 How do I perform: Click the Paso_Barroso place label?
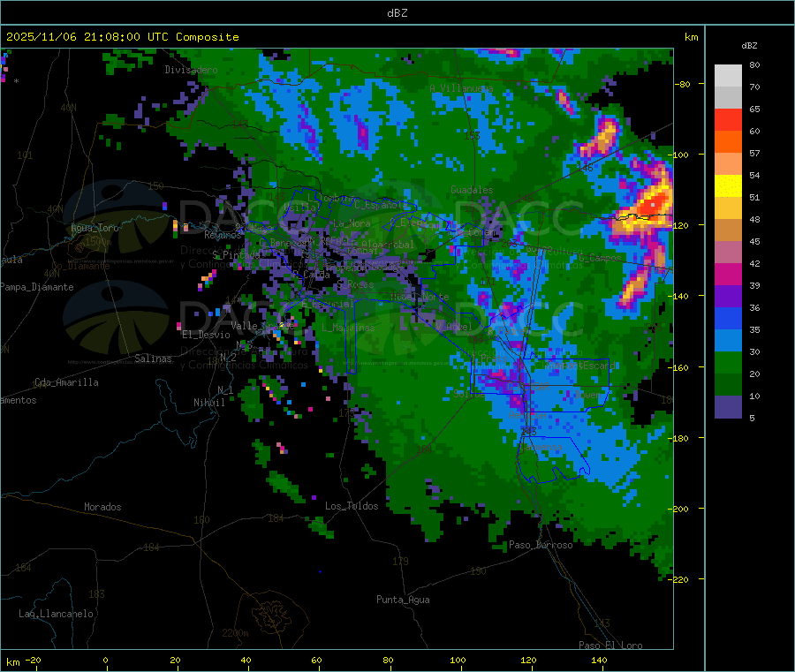541,545
